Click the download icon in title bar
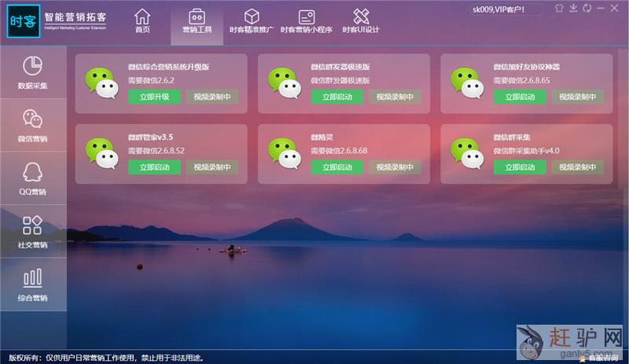This screenshot has height=364, width=629. point(574,9)
